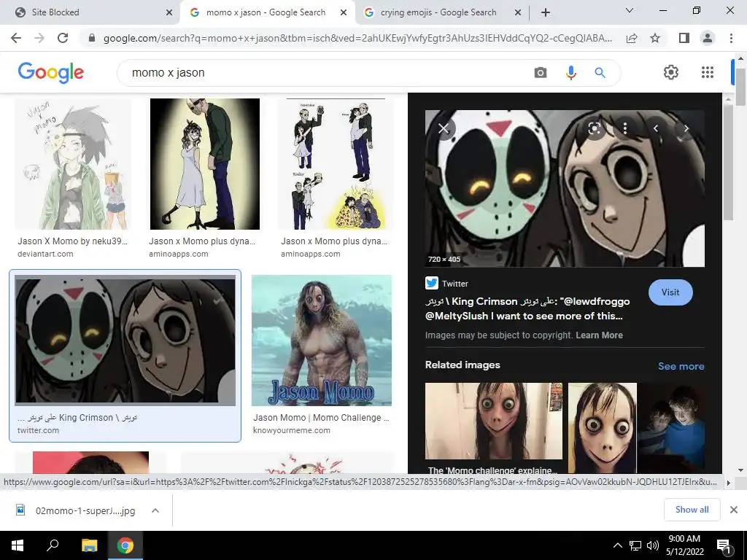The image size is (747, 560).
Task: Show next image in preview
Action: click(x=686, y=128)
